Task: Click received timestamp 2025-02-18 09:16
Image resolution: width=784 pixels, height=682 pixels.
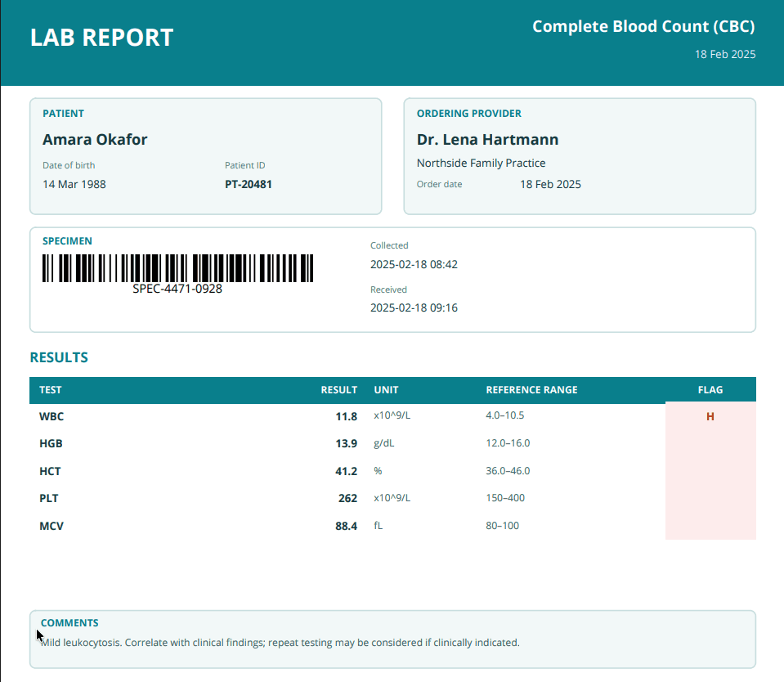Action: tap(414, 307)
